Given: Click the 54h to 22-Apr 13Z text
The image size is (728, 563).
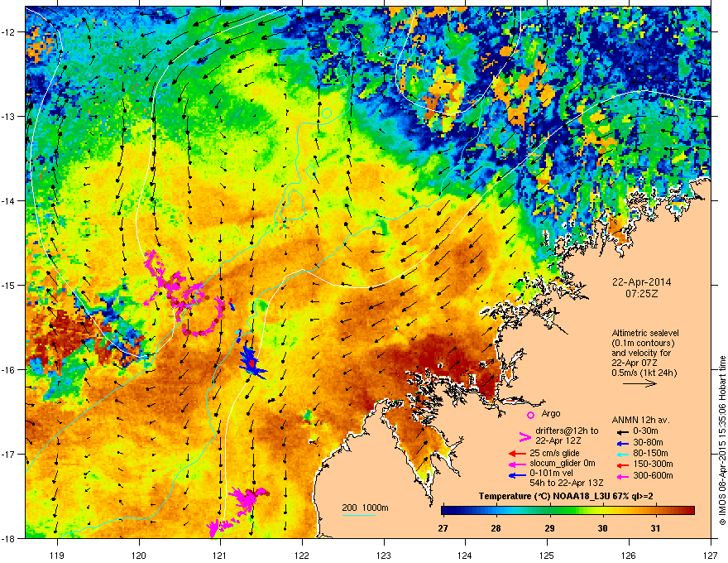Looking at the screenshot, I should 567,483.
